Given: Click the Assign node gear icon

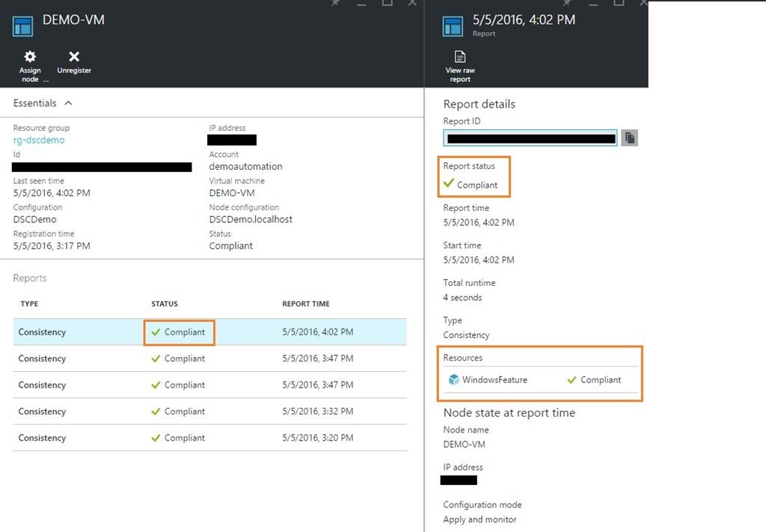Looking at the screenshot, I should click(30, 57).
